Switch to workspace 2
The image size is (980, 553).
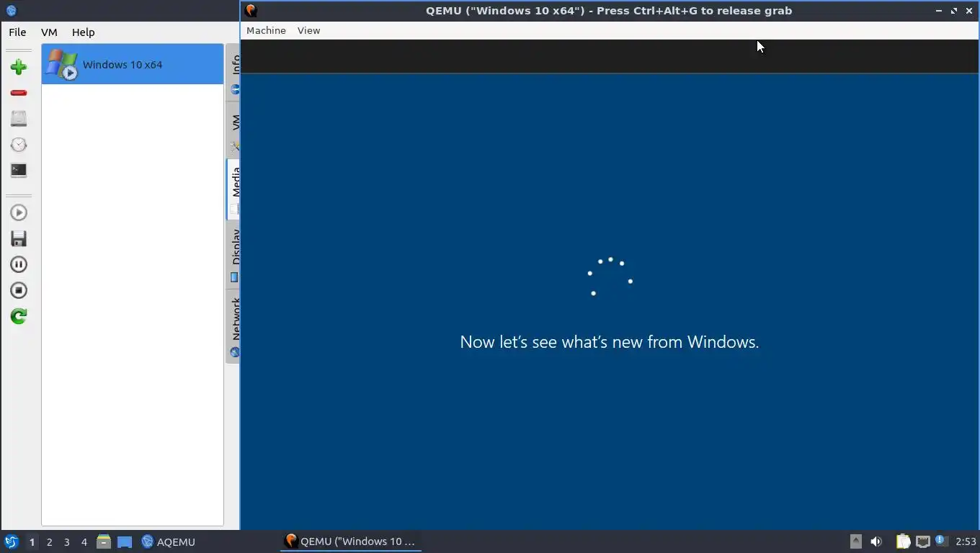click(49, 541)
